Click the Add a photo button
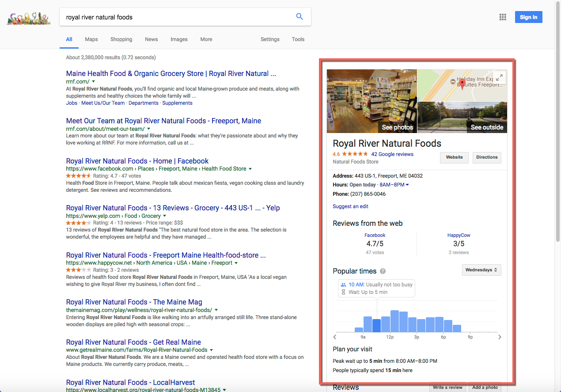The image size is (561, 392). point(485,387)
